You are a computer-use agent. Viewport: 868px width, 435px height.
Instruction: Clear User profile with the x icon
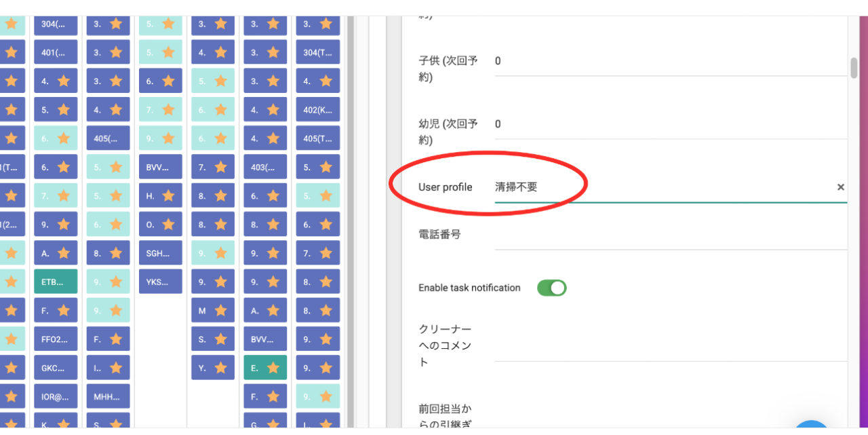click(x=840, y=187)
